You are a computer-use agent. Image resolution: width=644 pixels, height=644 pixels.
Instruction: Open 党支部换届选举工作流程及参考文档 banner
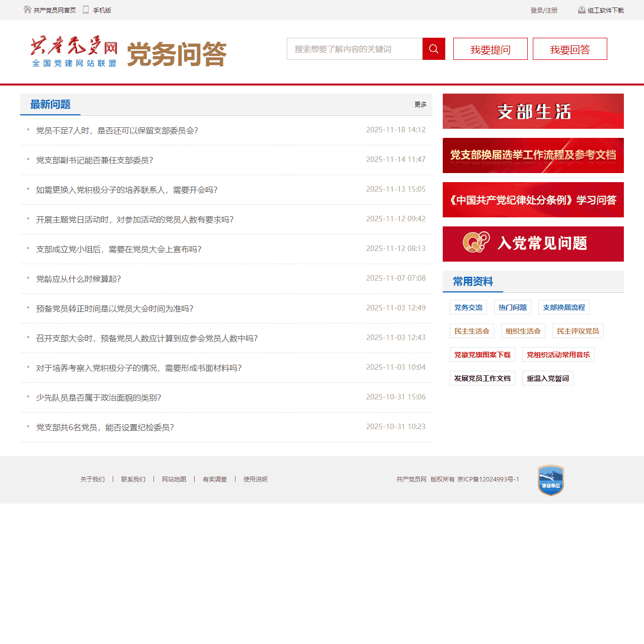pos(533,155)
